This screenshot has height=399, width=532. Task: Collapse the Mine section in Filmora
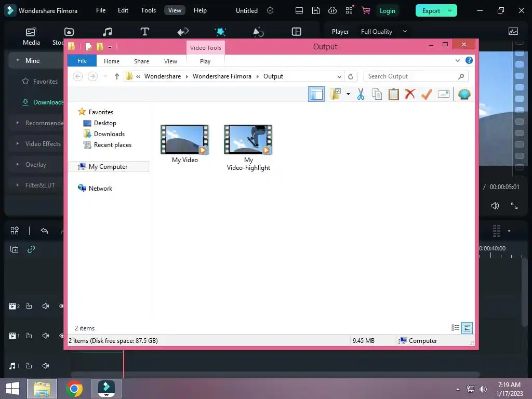17,60
